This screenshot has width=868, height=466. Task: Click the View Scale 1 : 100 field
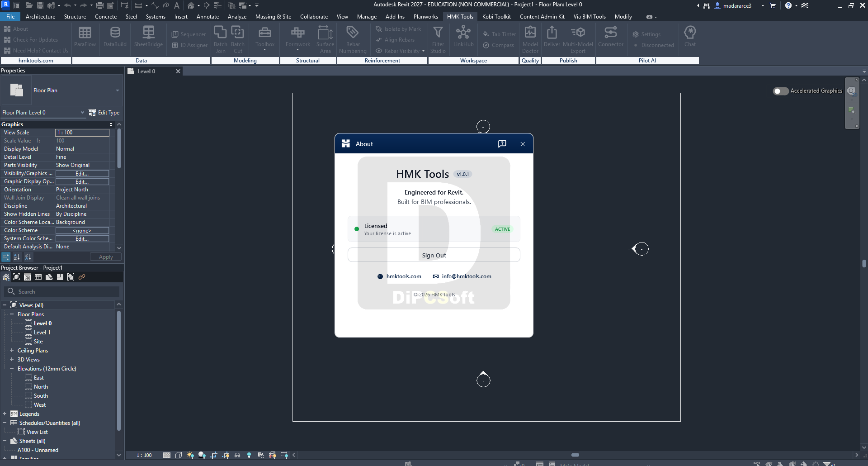82,133
